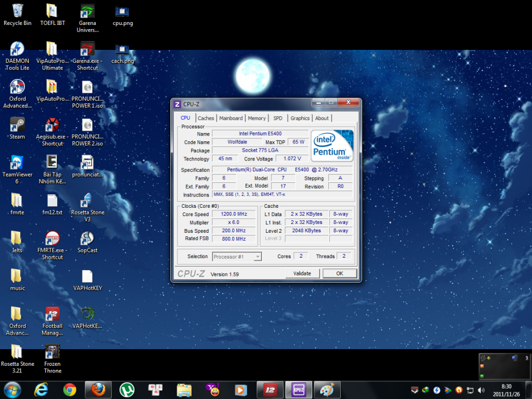The image size is (532, 399).
Task: Open uTorrent from the taskbar
Action: pos(127,390)
